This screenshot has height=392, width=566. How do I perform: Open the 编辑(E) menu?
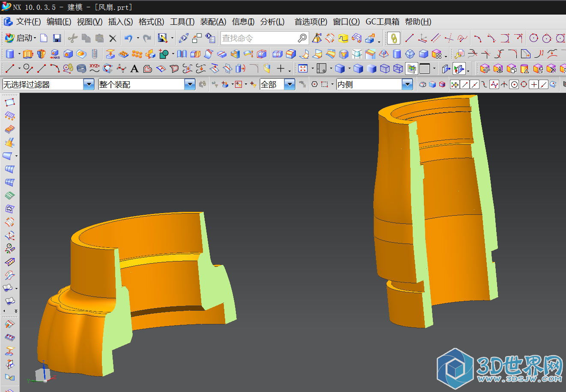coord(59,21)
